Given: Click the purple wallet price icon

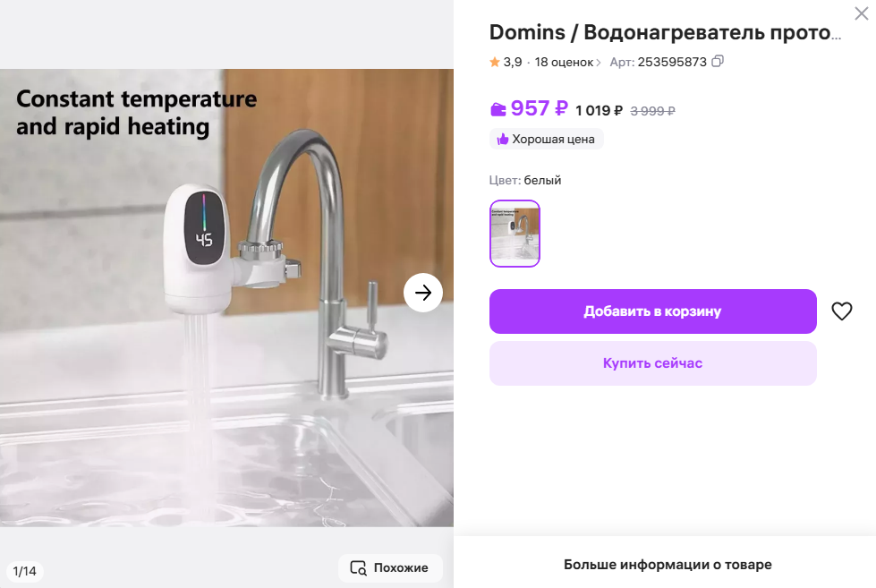Looking at the screenshot, I should point(498,109).
